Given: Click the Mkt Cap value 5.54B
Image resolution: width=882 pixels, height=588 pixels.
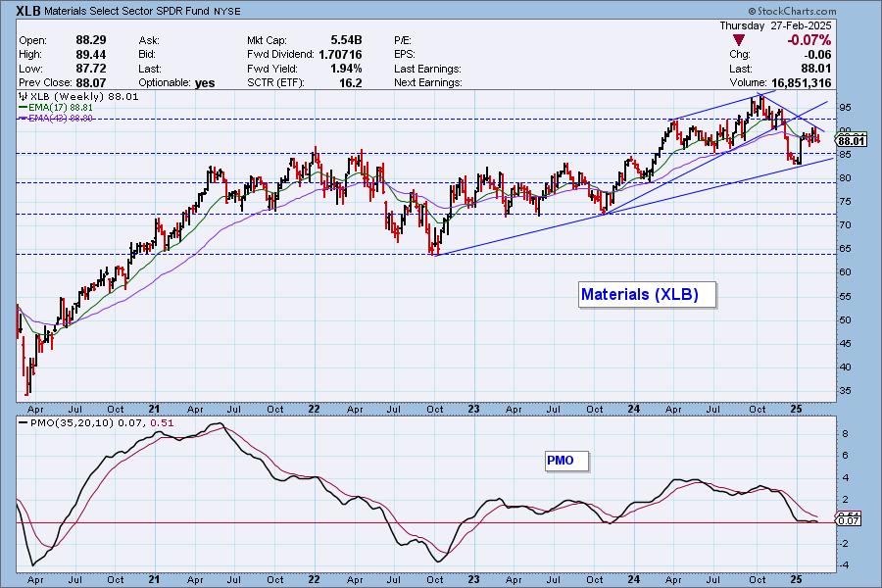Looking at the screenshot, I should 346,40.
